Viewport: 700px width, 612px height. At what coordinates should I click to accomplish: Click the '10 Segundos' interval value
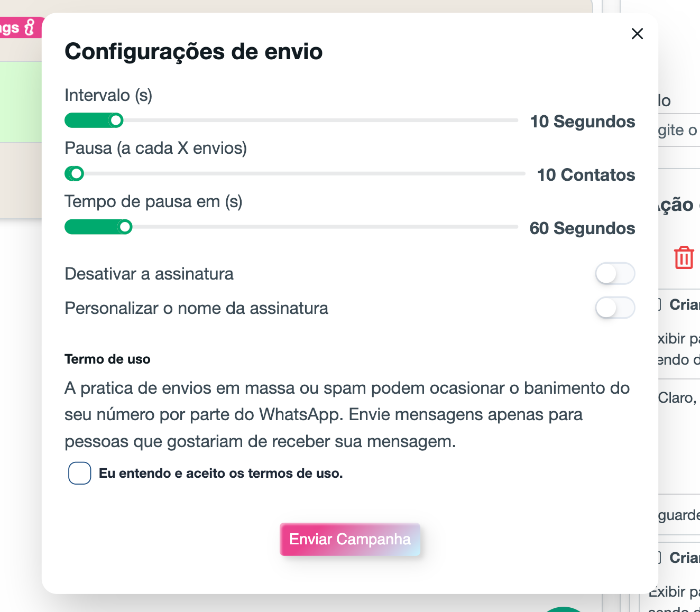pyautogui.click(x=583, y=122)
